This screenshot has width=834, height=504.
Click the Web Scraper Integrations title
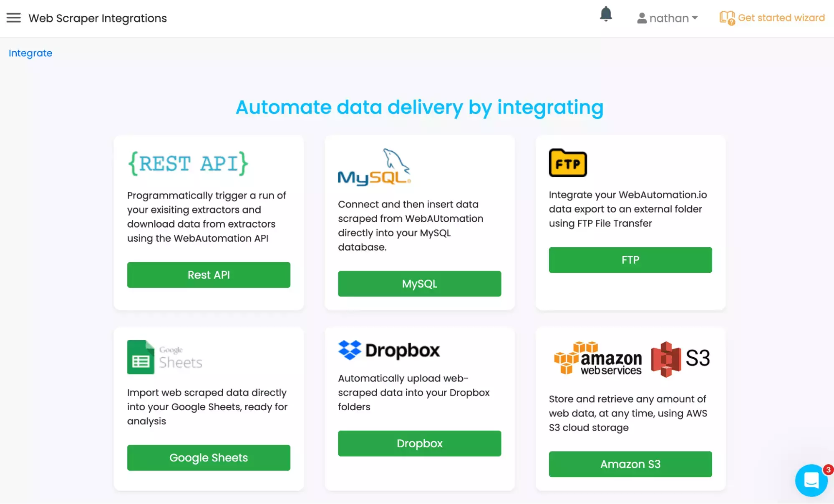(98, 18)
